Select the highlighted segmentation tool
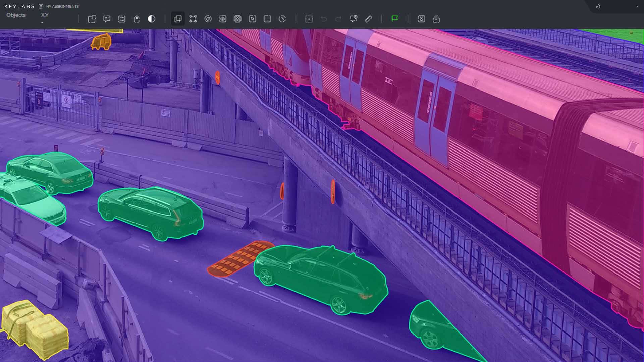The width and height of the screenshot is (644, 362). (178, 19)
